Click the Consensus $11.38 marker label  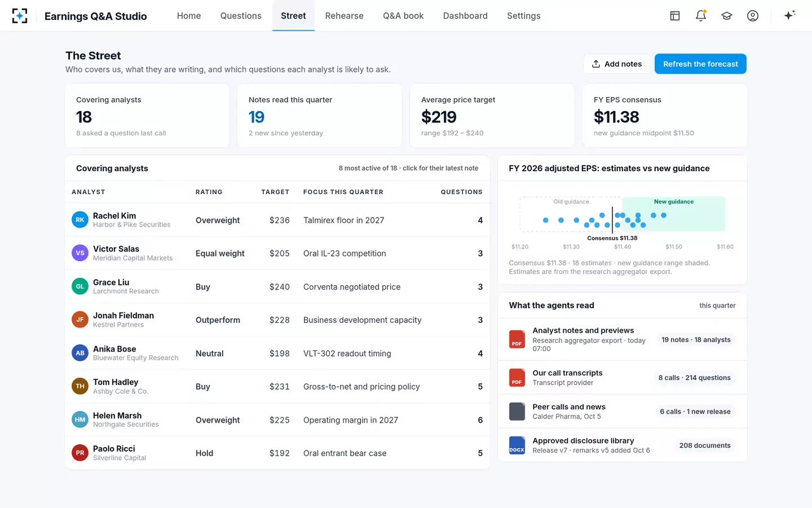(612, 238)
